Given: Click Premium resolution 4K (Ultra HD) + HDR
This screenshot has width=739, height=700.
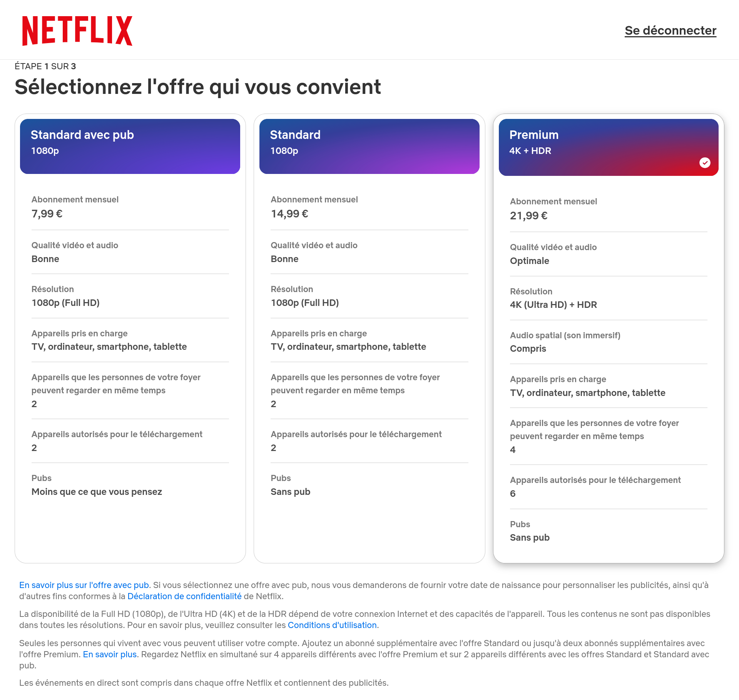Looking at the screenshot, I should [x=553, y=305].
